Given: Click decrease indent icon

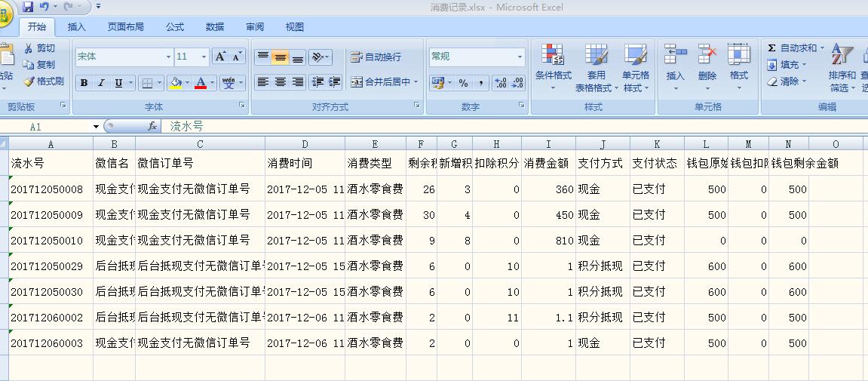Looking at the screenshot, I should 317,82.
